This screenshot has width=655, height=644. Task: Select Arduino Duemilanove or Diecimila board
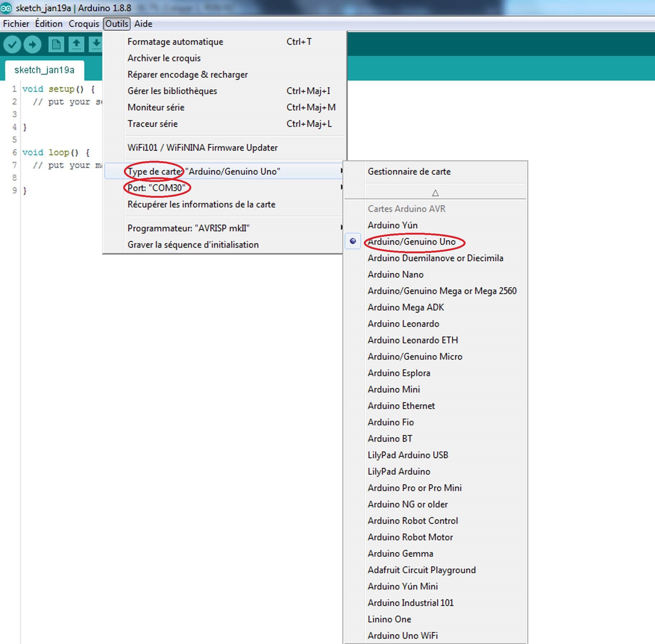[435, 258]
